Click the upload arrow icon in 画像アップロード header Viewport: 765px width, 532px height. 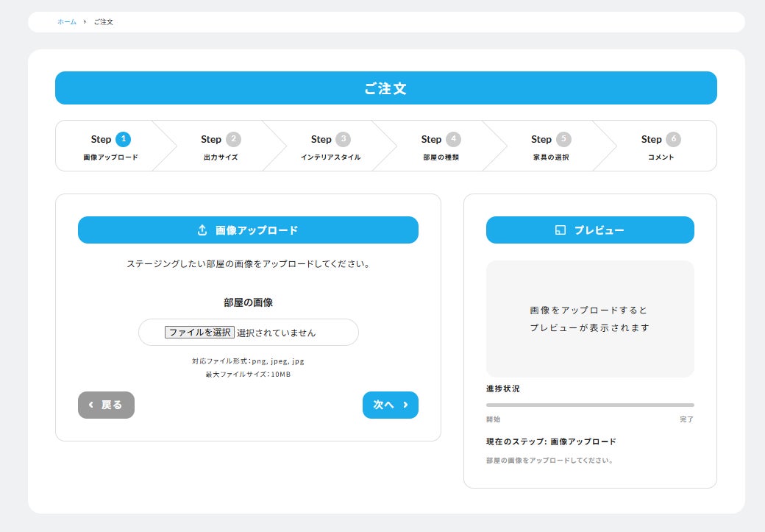point(202,230)
